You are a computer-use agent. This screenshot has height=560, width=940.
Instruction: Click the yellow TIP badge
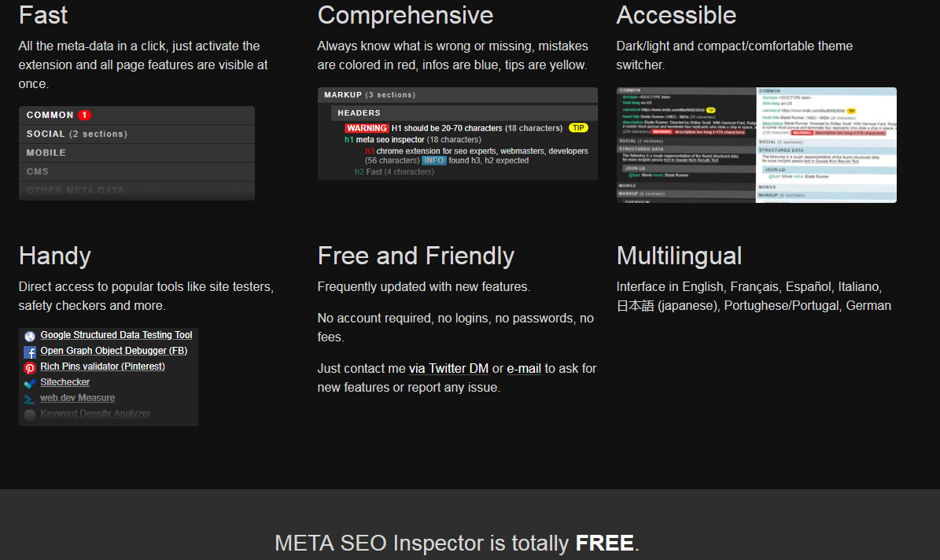(x=578, y=127)
